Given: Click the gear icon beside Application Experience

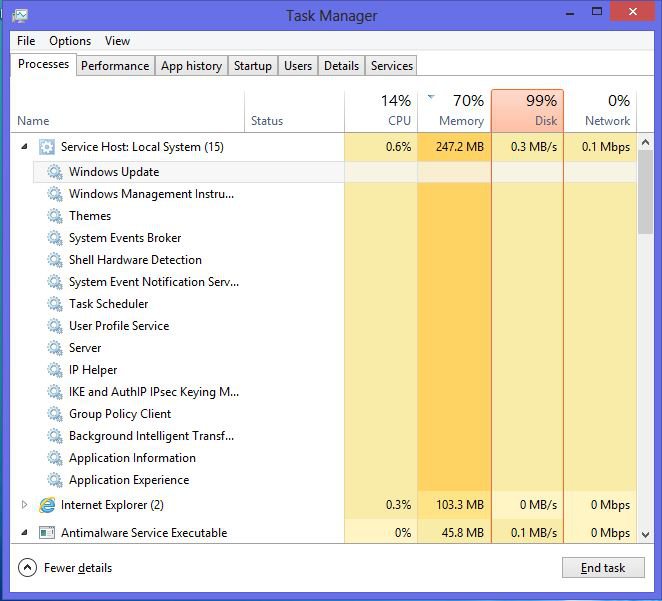Looking at the screenshot, I should [54, 480].
